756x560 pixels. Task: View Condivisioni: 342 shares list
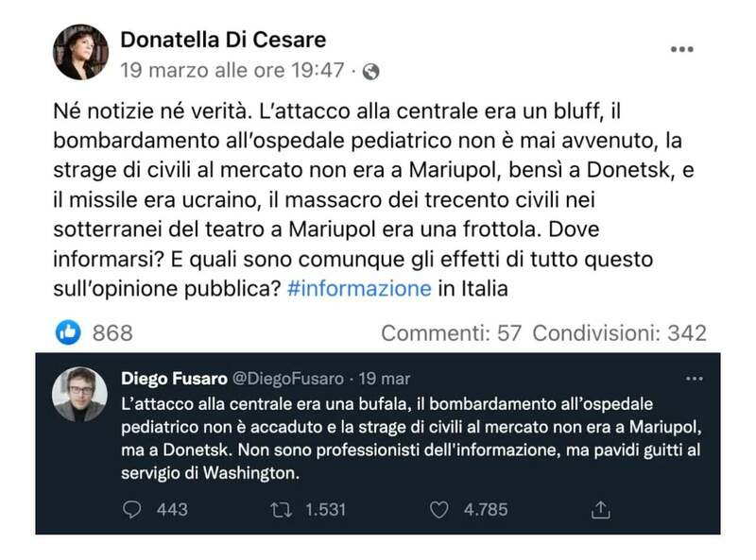(x=619, y=332)
